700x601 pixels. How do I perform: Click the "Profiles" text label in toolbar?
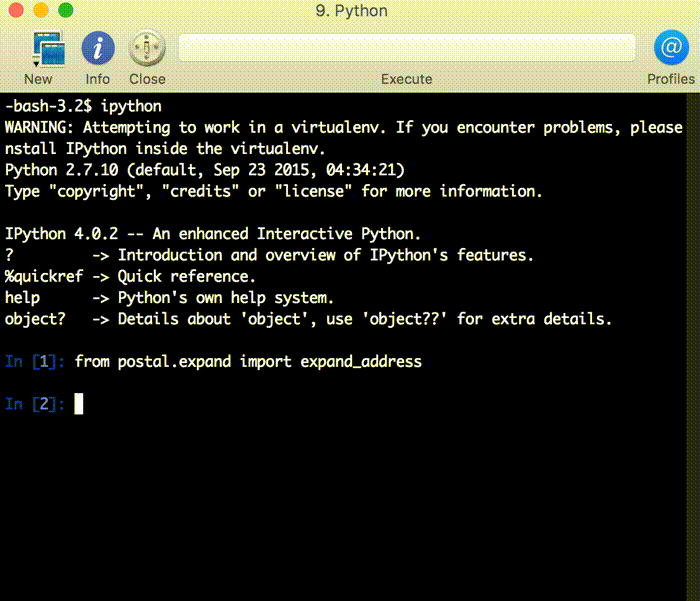pos(670,79)
